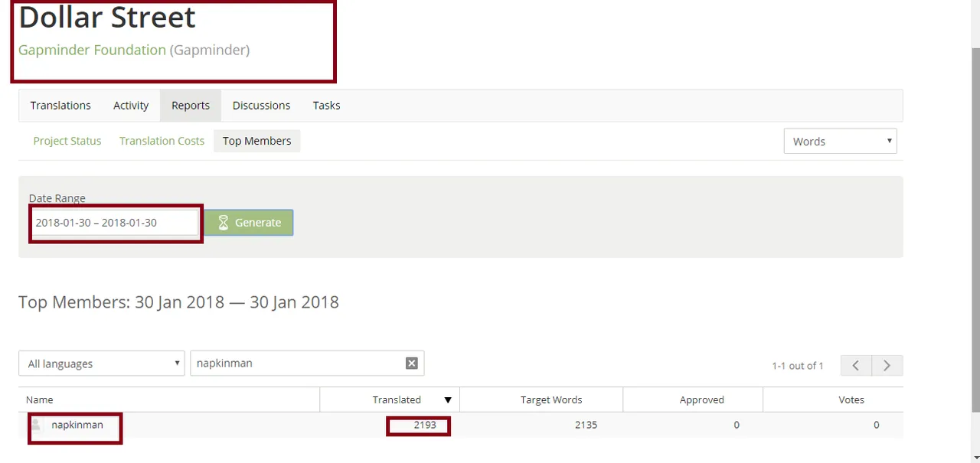
Task: Open the Translation Costs report
Action: click(x=162, y=141)
